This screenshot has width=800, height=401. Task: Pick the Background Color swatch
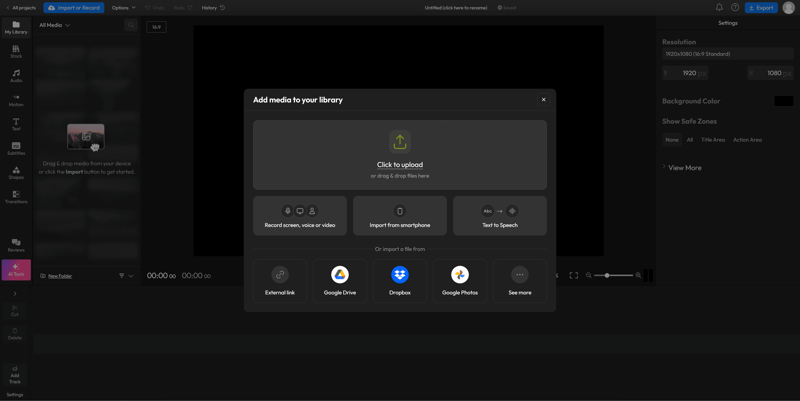coord(784,101)
